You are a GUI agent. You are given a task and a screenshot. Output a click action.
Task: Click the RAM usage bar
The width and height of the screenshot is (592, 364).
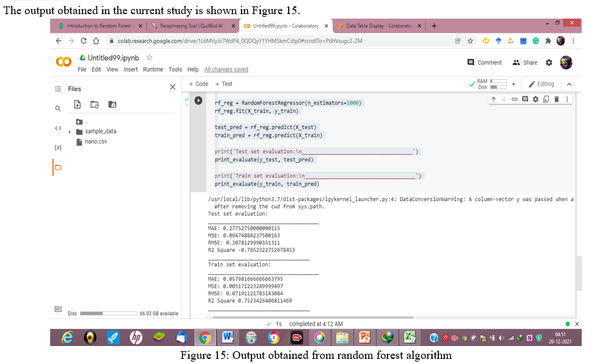tap(498, 81)
